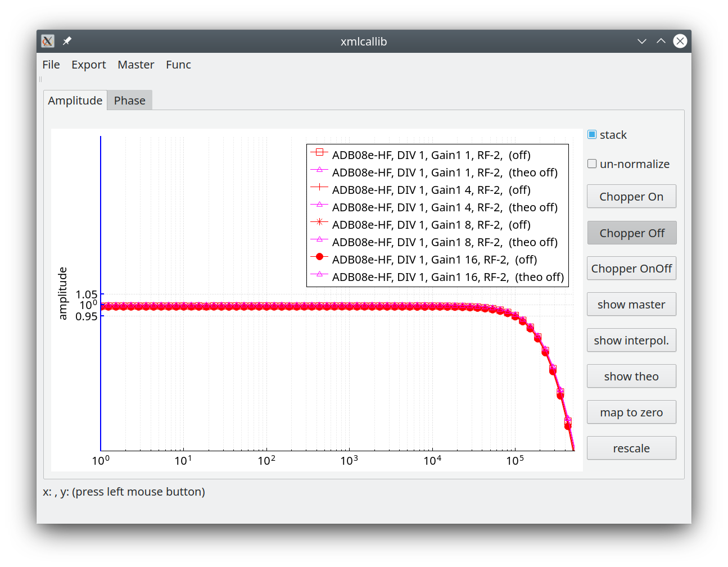Click the 1.05 y-axis tick label
Screen dimensions: 728x567
(x=87, y=294)
